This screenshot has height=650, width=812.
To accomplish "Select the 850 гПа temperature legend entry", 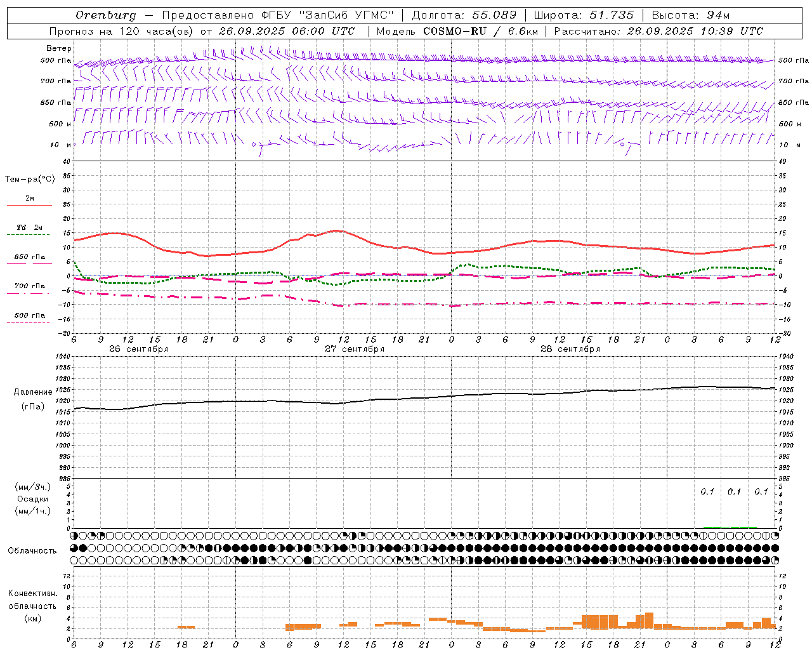I will (x=30, y=257).
